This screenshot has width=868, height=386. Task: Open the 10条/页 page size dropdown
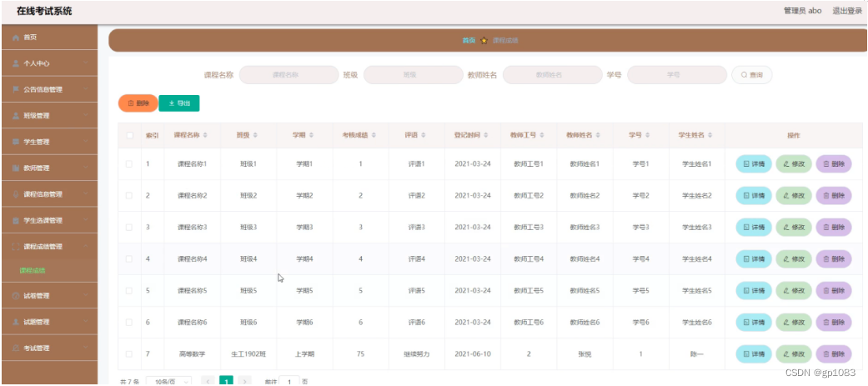[168, 381]
